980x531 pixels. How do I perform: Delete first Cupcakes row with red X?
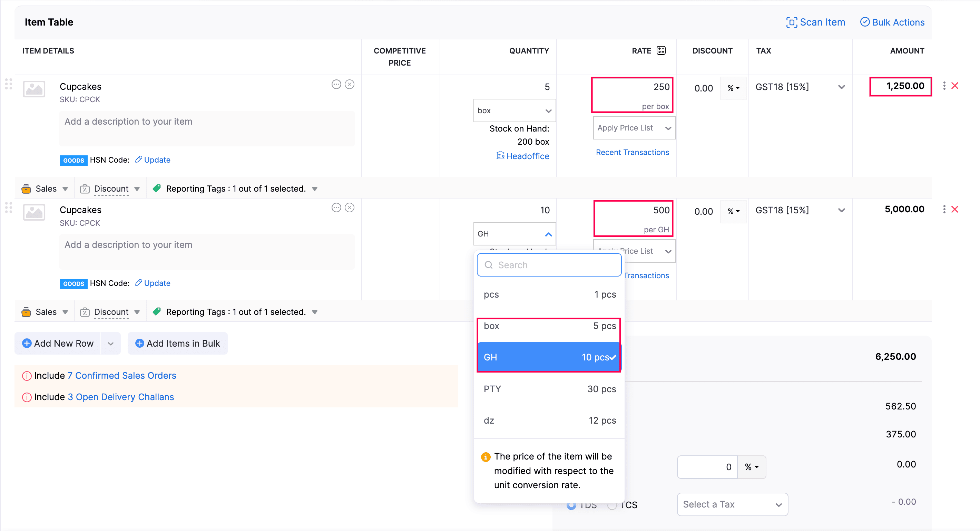click(954, 86)
